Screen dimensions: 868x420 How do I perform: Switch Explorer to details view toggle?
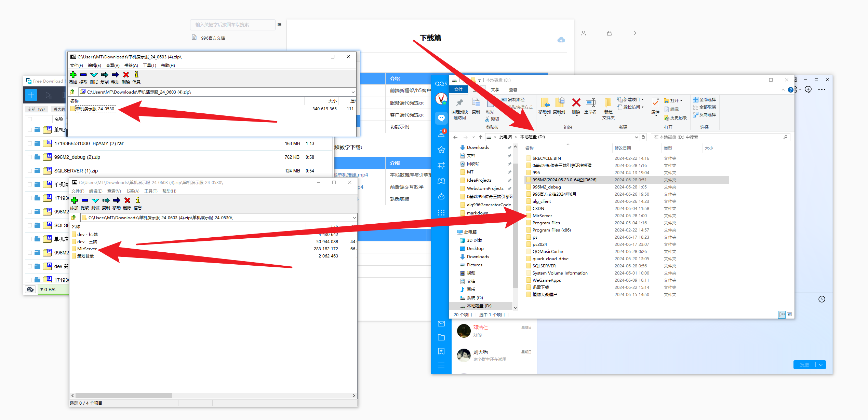click(782, 314)
